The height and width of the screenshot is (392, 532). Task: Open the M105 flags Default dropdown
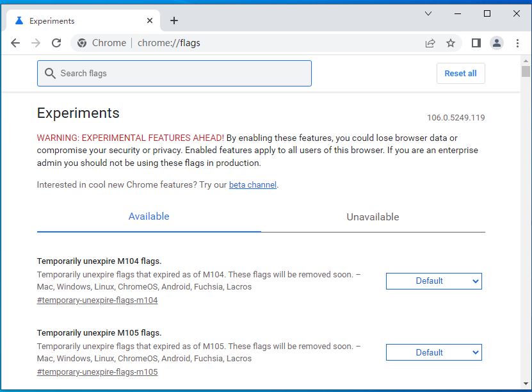click(x=433, y=353)
